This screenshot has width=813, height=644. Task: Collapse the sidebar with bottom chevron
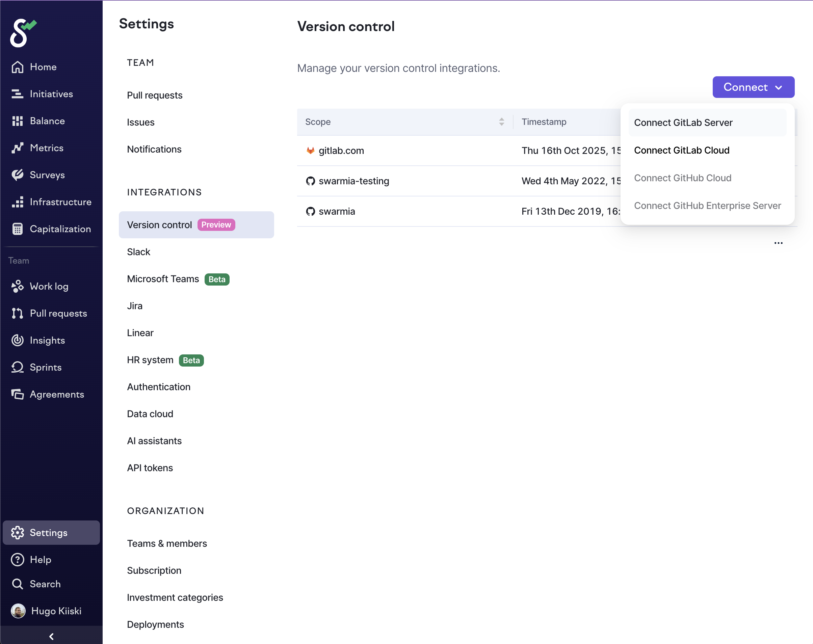[51, 637]
